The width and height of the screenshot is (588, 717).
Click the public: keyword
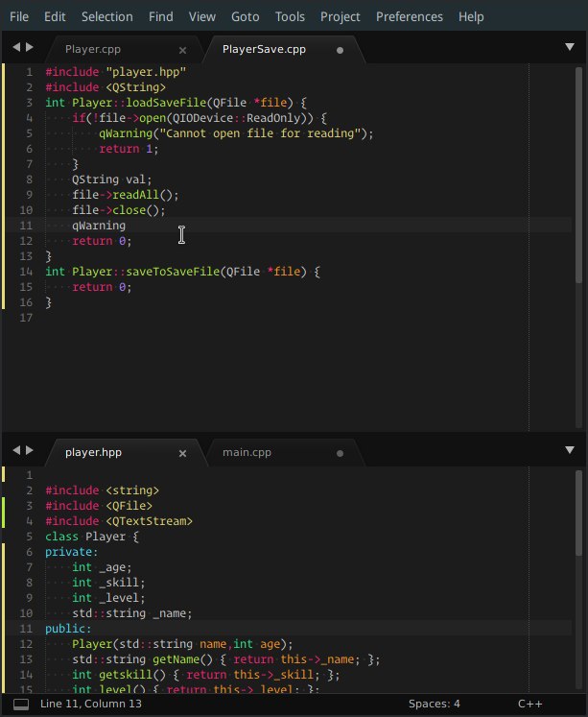(68, 629)
